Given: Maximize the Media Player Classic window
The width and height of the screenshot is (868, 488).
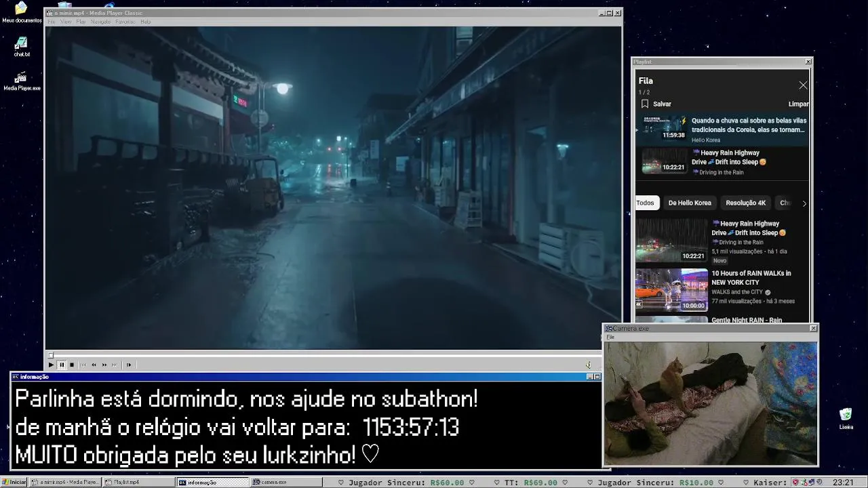Looking at the screenshot, I should [610, 13].
